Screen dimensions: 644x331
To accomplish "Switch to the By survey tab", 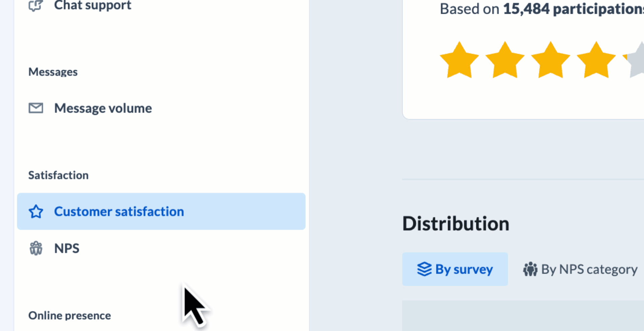I will click(464, 269).
